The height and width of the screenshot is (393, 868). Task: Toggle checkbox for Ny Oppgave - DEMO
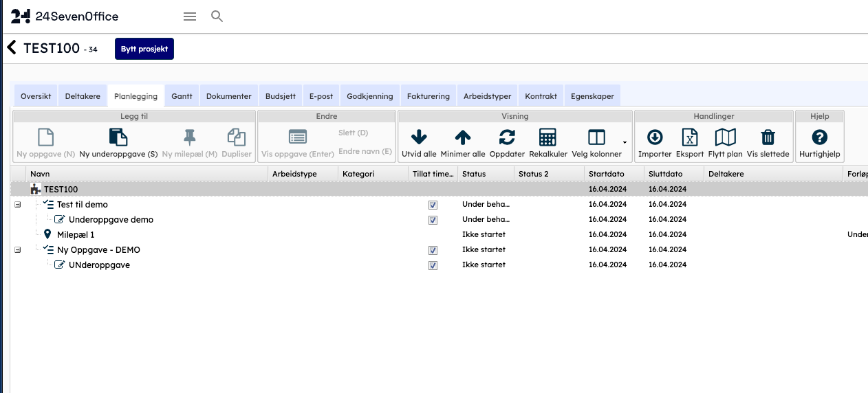click(x=433, y=250)
